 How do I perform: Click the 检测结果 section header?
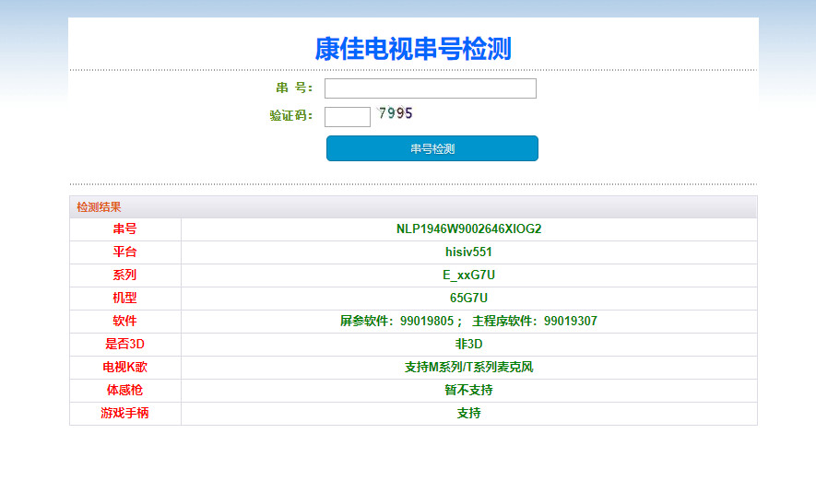tap(99, 207)
